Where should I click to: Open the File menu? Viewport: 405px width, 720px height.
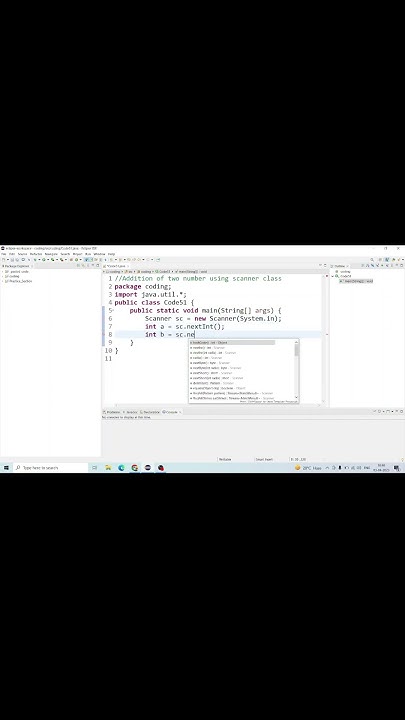coord(3,254)
